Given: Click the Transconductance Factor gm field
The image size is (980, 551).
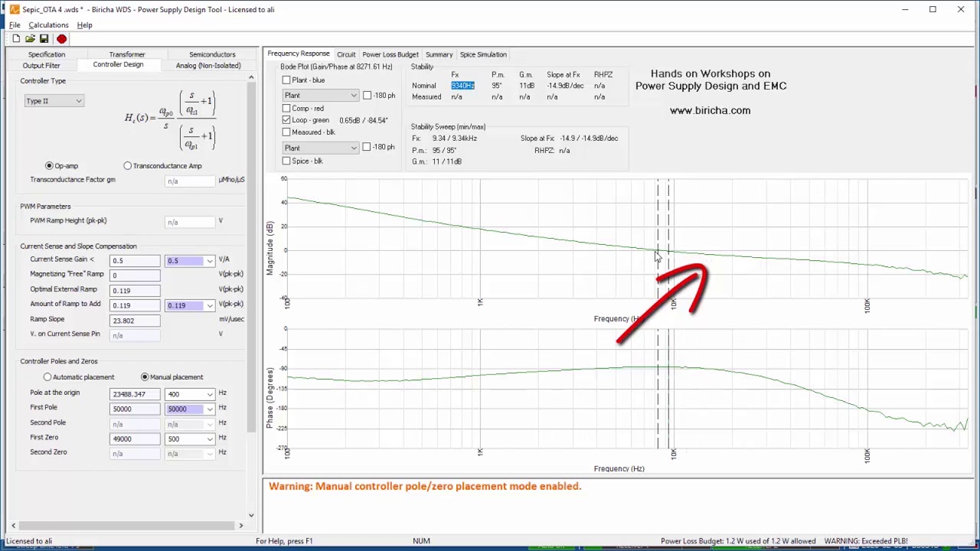Looking at the screenshot, I should pyautogui.click(x=190, y=181).
